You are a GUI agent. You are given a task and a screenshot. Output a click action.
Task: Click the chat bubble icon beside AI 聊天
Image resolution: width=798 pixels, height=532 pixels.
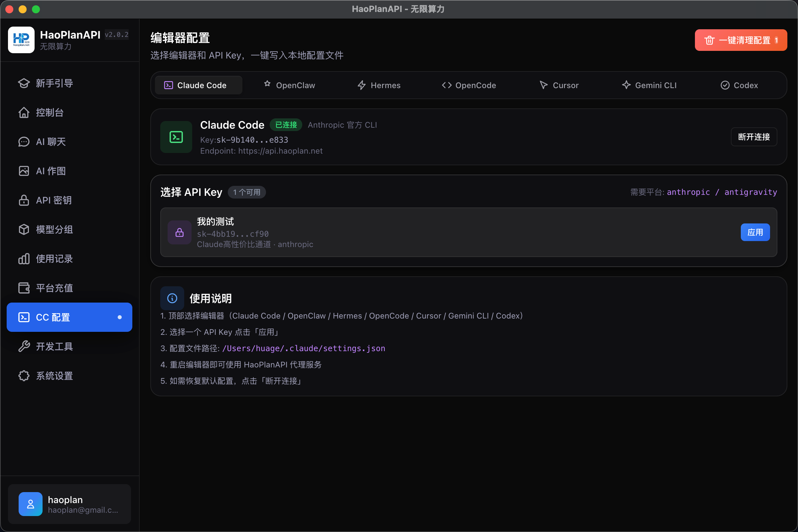pos(24,142)
